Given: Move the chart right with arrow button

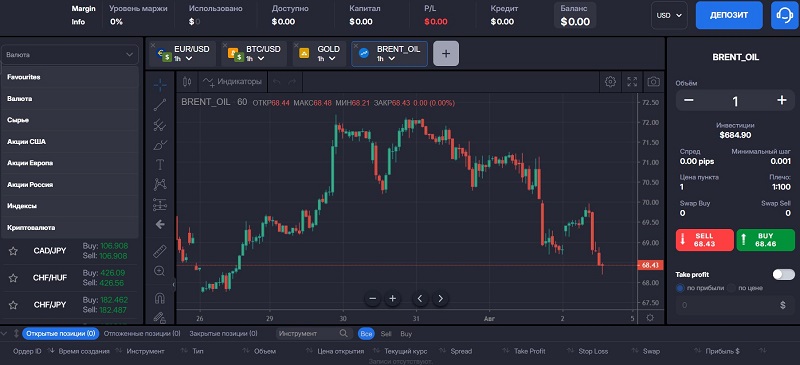Looking at the screenshot, I should (440, 299).
